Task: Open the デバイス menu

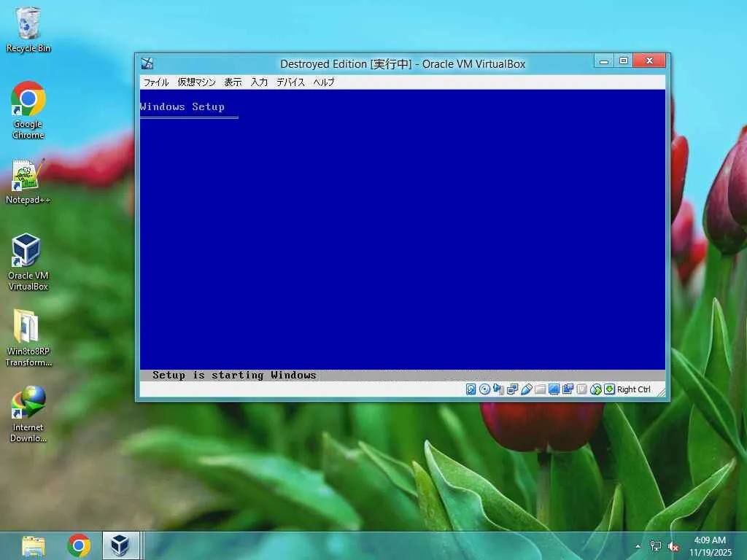Action: pos(290,82)
